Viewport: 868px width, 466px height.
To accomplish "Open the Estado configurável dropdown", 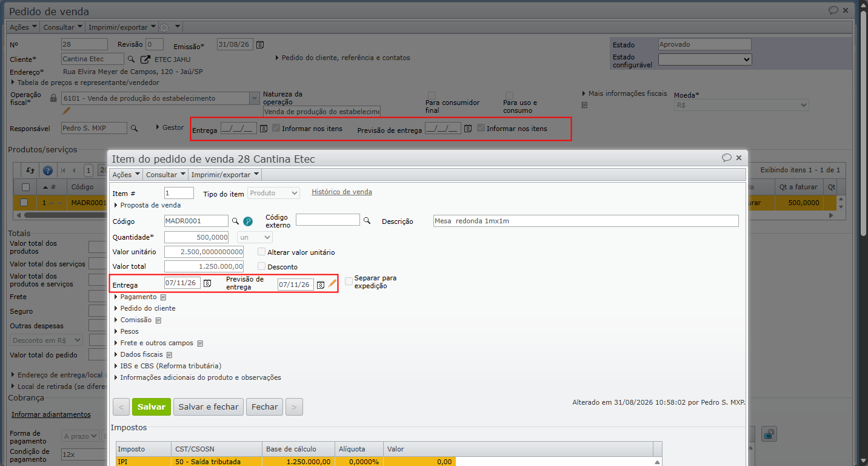I will [705, 59].
